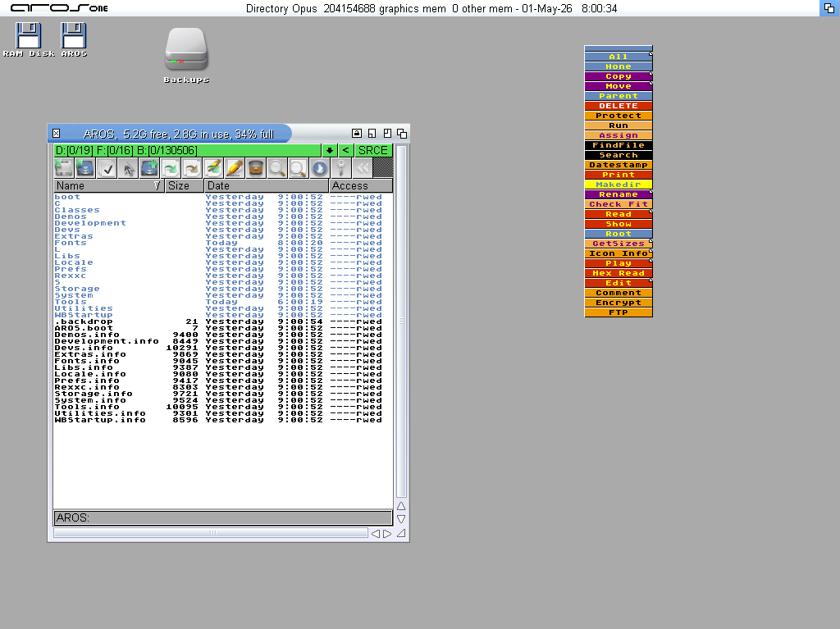
Task: Click the Protect button
Action: tap(619, 116)
